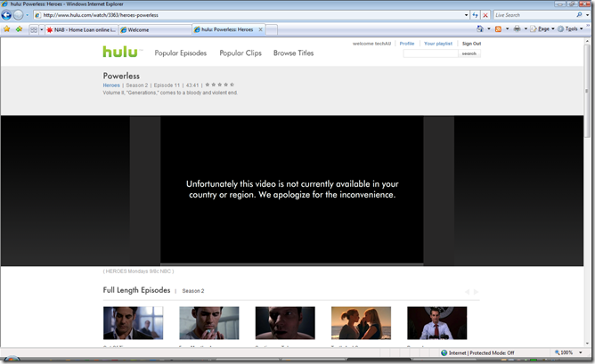Open the search provider options dropdown

coord(587,15)
